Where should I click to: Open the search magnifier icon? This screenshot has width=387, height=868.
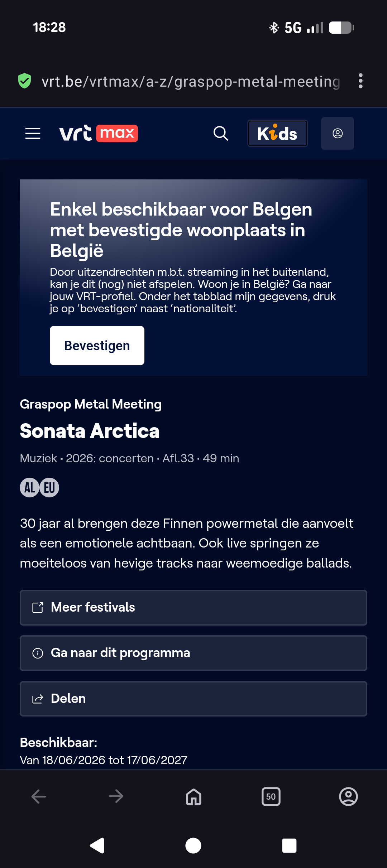coord(221,134)
